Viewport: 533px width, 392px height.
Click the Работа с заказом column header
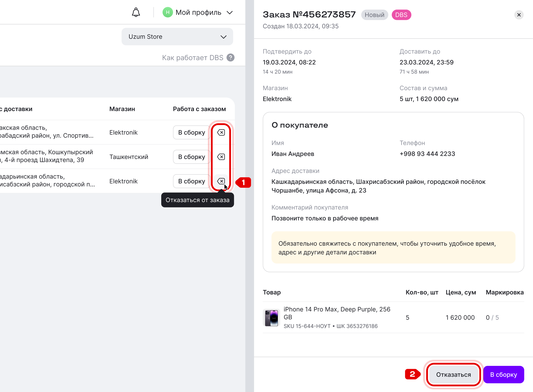click(199, 109)
